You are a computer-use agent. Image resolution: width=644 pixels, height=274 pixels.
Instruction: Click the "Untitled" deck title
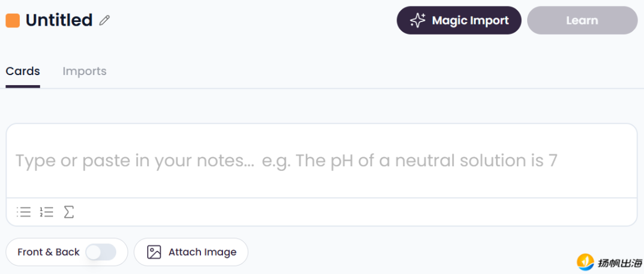coord(59,20)
